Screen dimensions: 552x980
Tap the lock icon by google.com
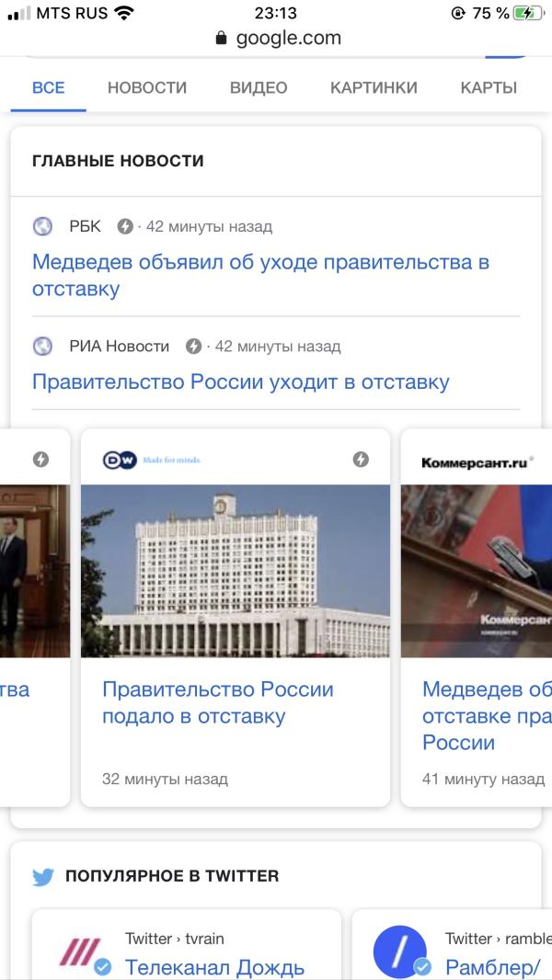coord(221,38)
